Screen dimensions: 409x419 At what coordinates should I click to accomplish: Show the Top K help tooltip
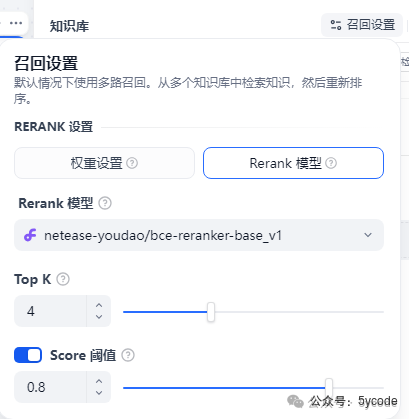click(x=63, y=279)
